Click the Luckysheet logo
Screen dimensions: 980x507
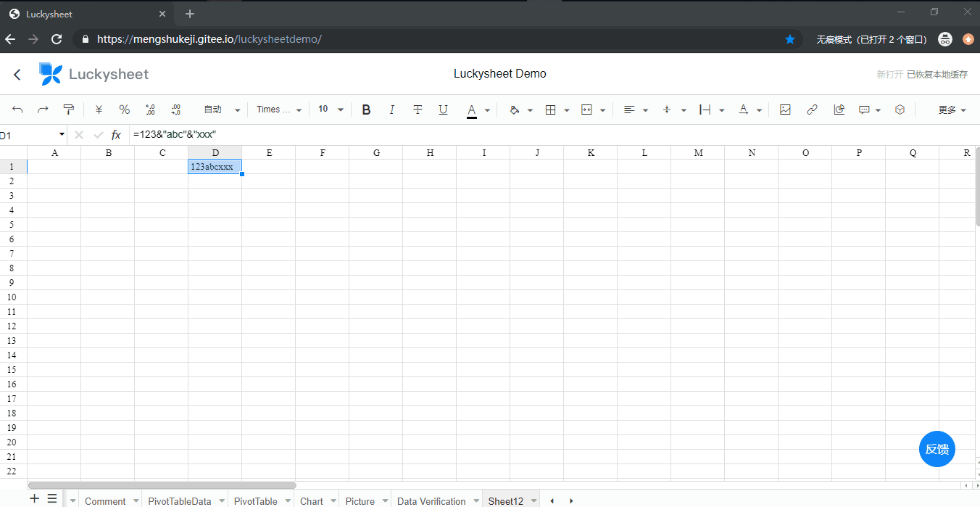(x=94, y=74)
